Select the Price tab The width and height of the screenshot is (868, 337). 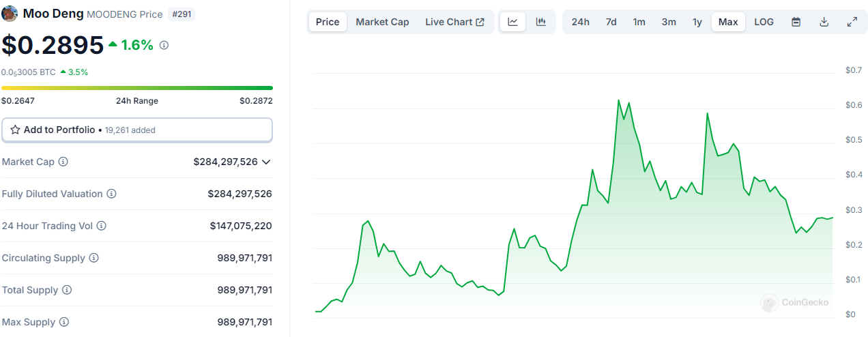(328, 22)
